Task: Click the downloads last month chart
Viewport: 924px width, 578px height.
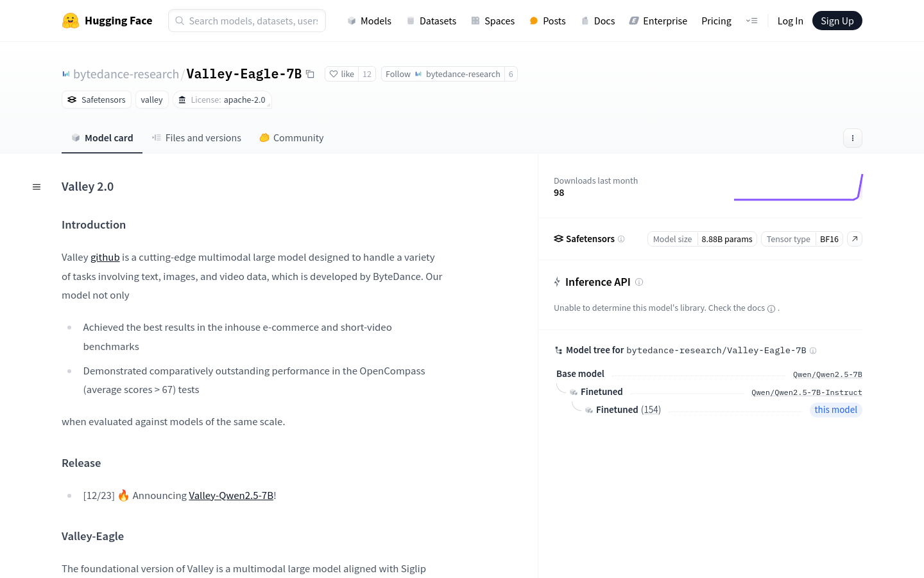Action: pos(798,187)
